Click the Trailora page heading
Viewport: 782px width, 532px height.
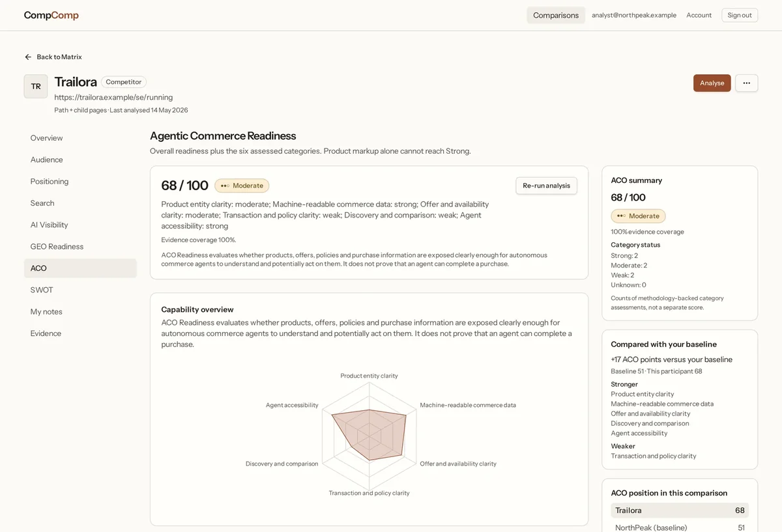[76, 82]
